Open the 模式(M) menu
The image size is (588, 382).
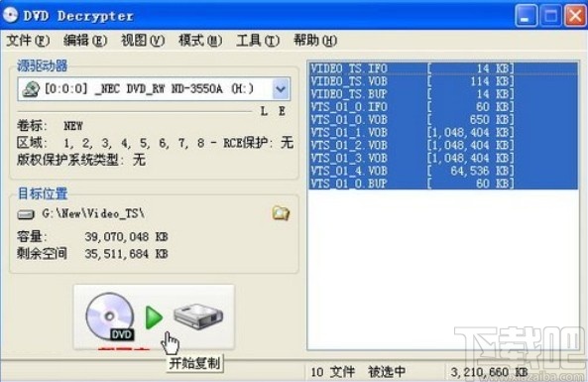[200, 40]
